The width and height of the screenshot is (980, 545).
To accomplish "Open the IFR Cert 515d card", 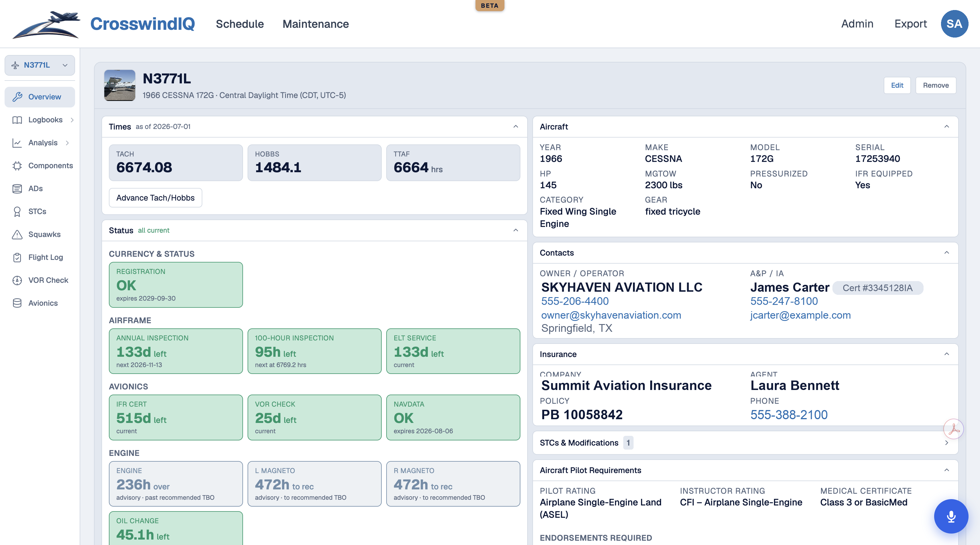I will [x=176, y=417].
